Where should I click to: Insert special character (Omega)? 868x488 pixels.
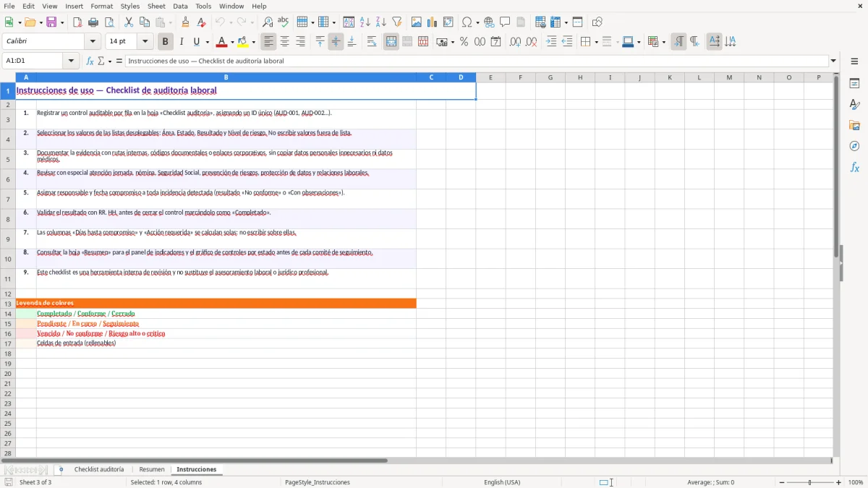467,22
